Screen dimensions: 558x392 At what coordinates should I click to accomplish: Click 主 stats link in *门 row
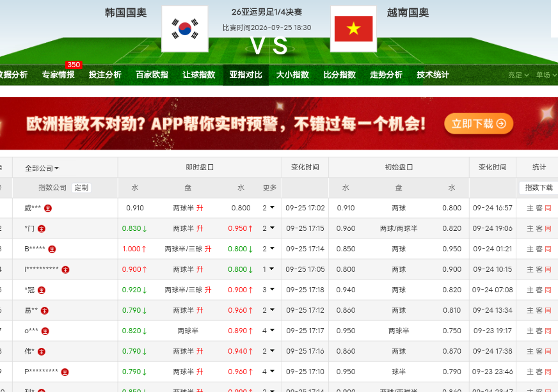click(x=530, y=229)
